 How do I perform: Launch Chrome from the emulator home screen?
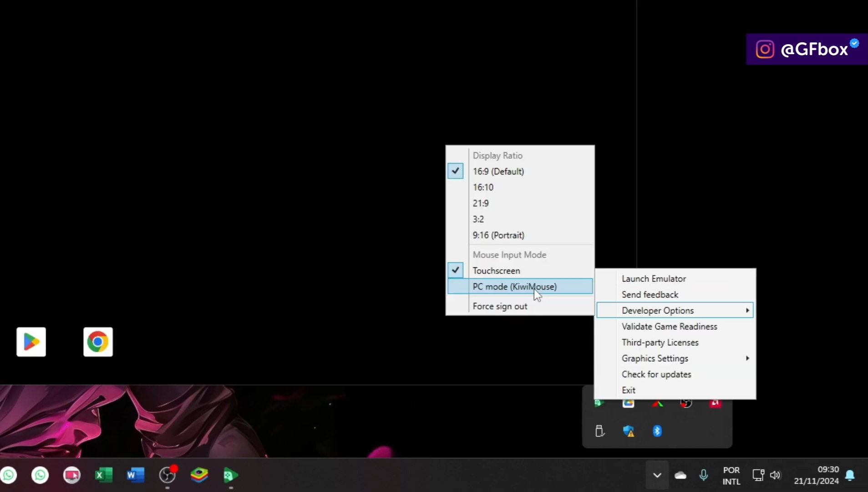(98, 342)
